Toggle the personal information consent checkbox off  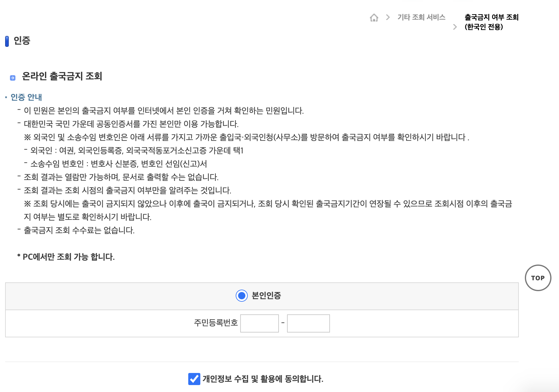point(195,378)
